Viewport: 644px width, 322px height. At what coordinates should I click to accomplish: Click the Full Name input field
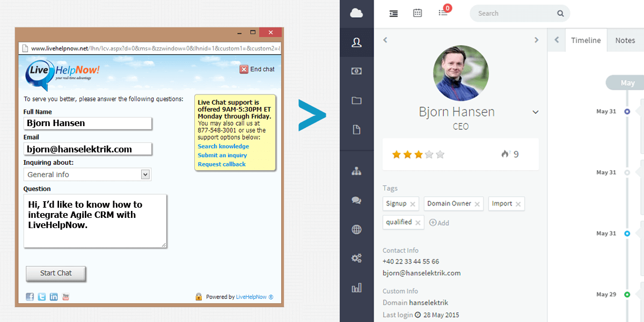point(87,123)
